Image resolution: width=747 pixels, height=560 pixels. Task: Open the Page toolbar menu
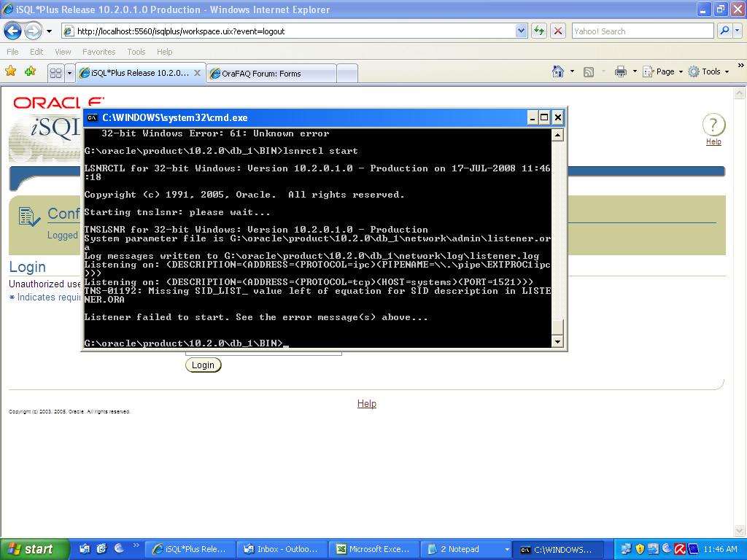tap(662, 71)
